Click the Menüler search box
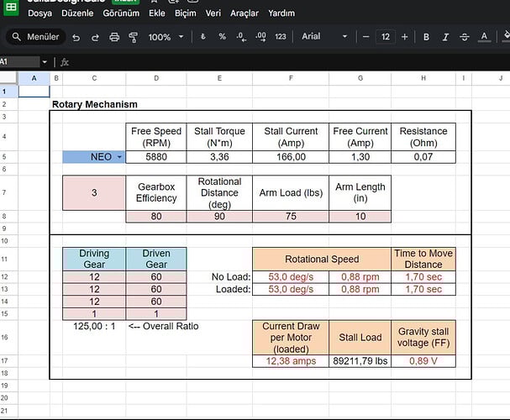This screenshot has height=420, width=510. (x=36, y=37)
